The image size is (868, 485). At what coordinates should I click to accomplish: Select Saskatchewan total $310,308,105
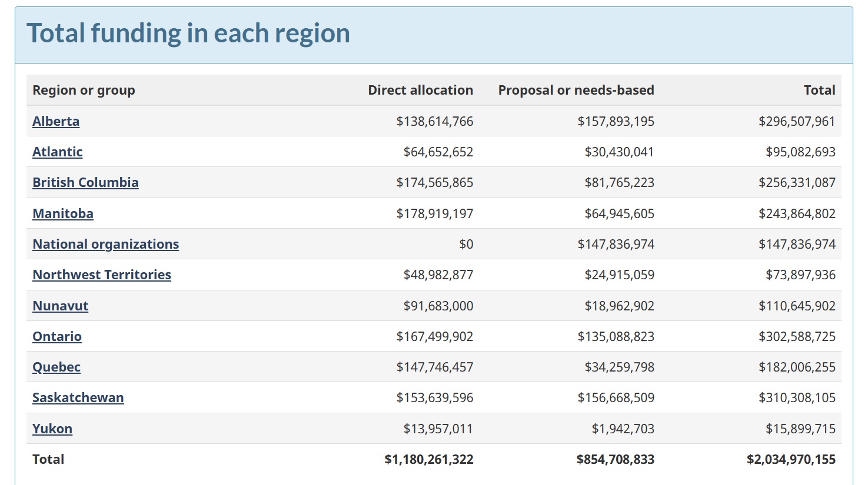(797, 397)
